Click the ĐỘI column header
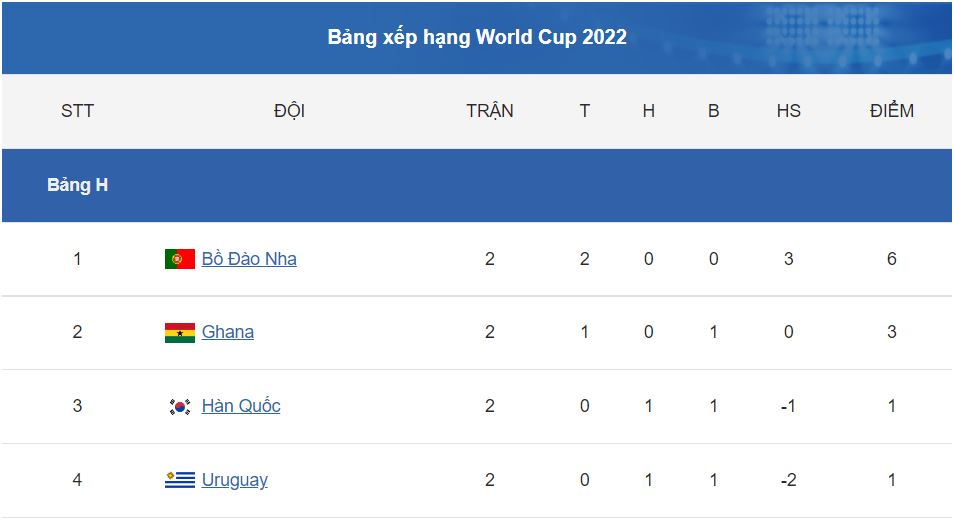The height and width of the screenshot is (520, 954). click(289, 111)
